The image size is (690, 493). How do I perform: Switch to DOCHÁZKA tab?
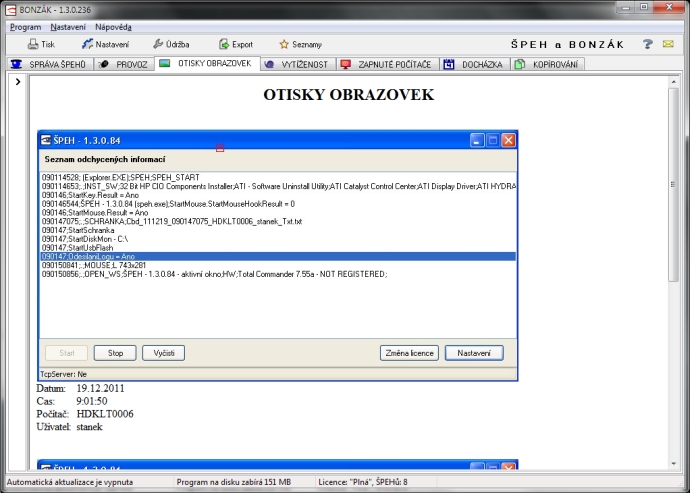coord(475,64)
